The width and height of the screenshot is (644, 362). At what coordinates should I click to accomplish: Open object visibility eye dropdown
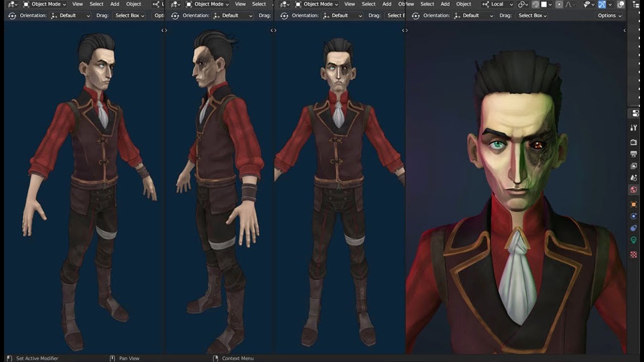coord(589,4)
